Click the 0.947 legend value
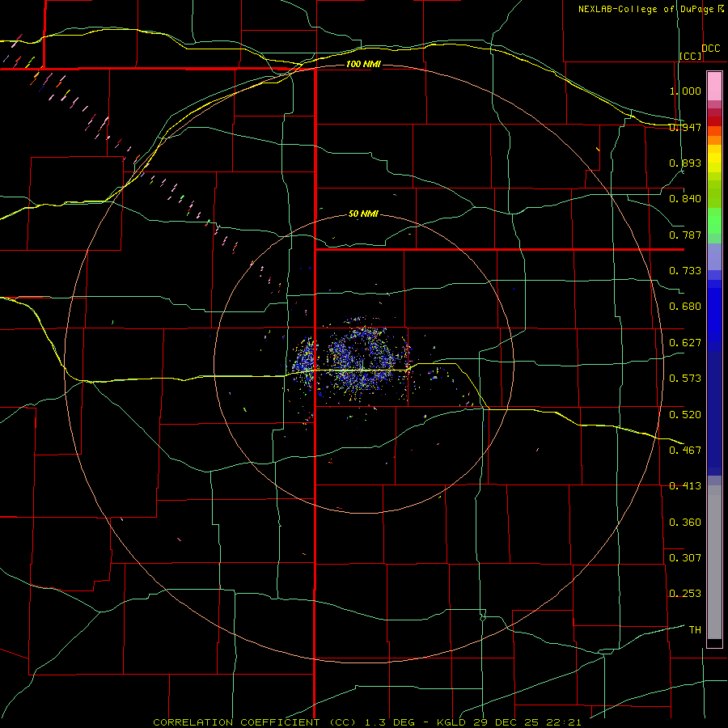 coord(685,127)
